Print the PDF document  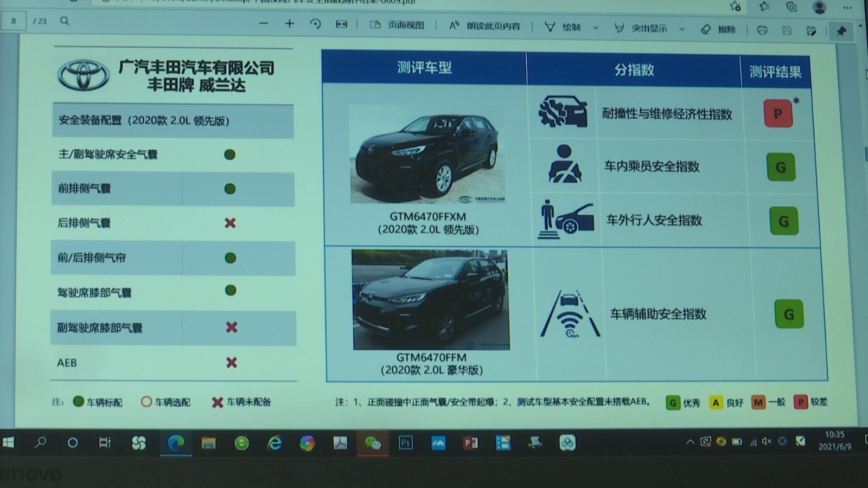762,30
